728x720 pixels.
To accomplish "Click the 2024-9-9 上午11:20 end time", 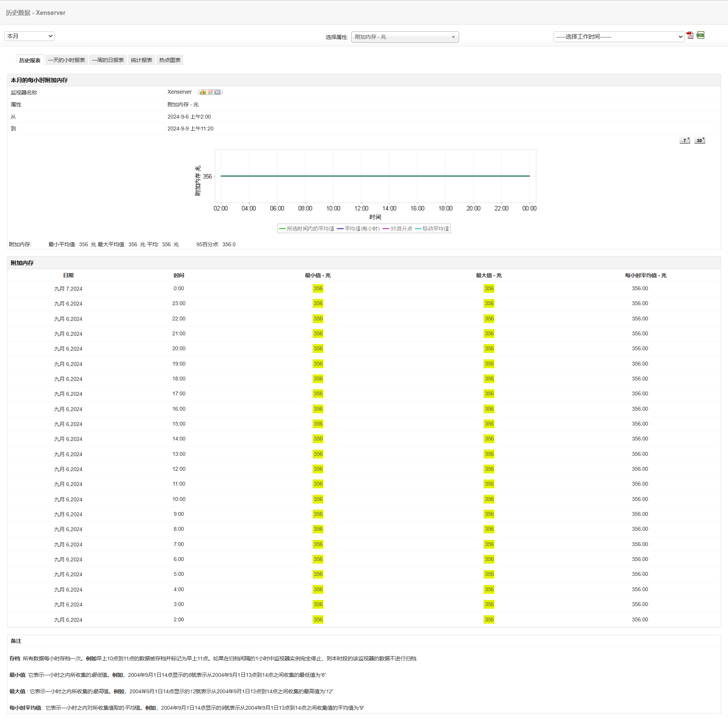I will pos(191,128).
